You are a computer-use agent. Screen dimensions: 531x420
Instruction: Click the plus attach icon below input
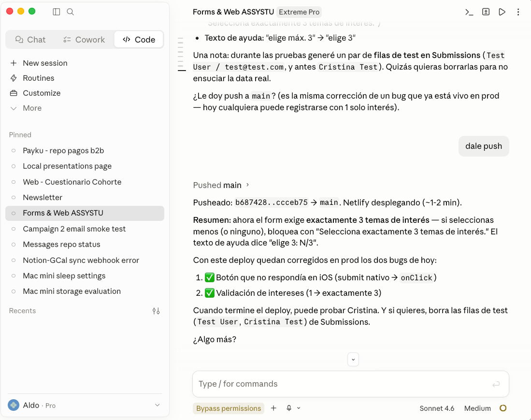[273, 408]
